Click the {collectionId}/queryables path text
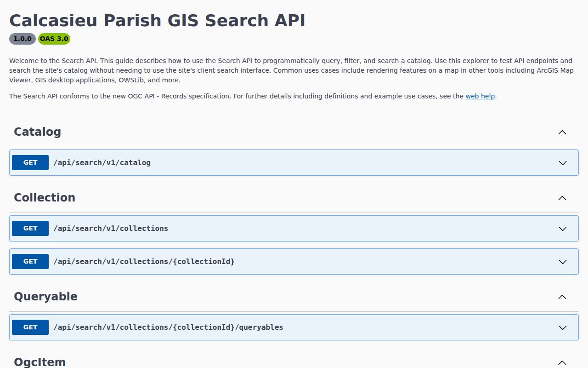Screen dimensions: 588x368 coord(168,327)
